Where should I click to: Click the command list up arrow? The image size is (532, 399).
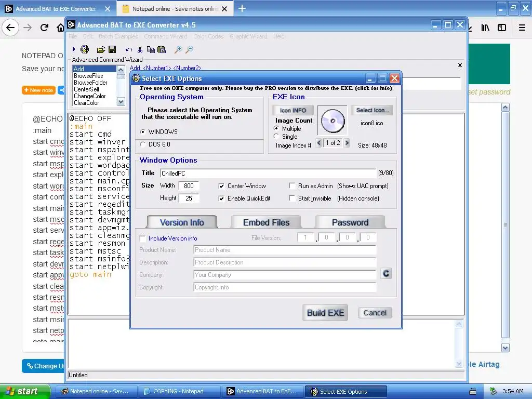coord(121,70)
